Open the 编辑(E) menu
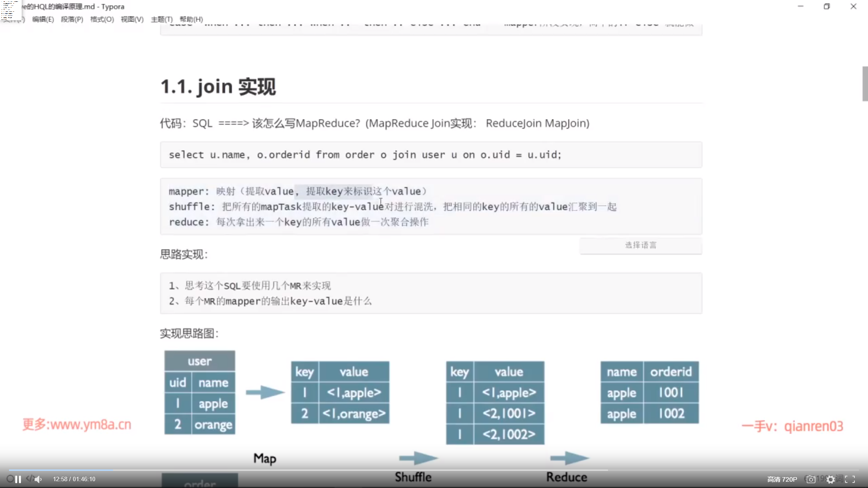Screen dimensions: 868x488 click(43, 19)
